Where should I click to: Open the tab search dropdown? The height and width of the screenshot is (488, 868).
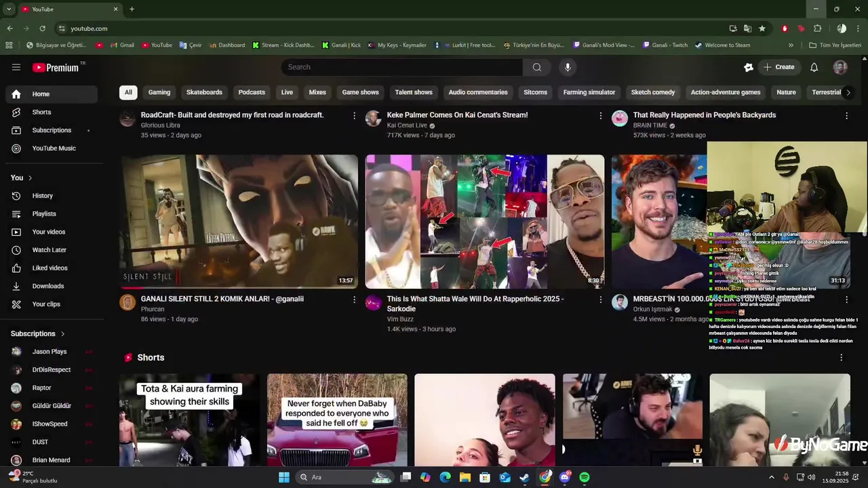click(x=9, y=9)
